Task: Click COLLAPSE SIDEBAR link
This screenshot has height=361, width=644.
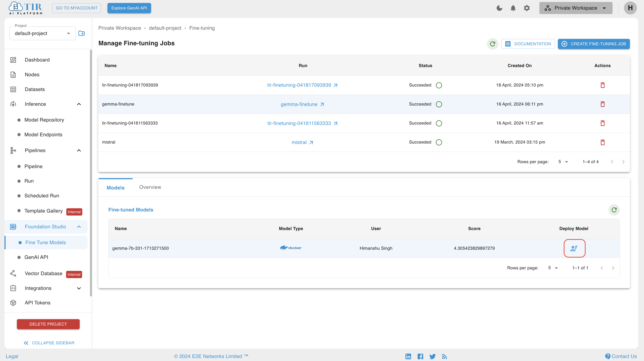Action: coord(49,343)
